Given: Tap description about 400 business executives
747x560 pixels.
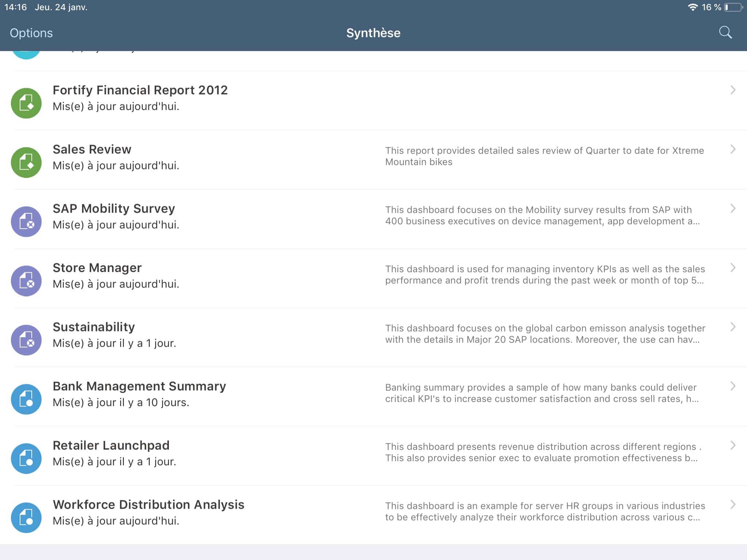Looking at the screenshot, I should 542,215.
